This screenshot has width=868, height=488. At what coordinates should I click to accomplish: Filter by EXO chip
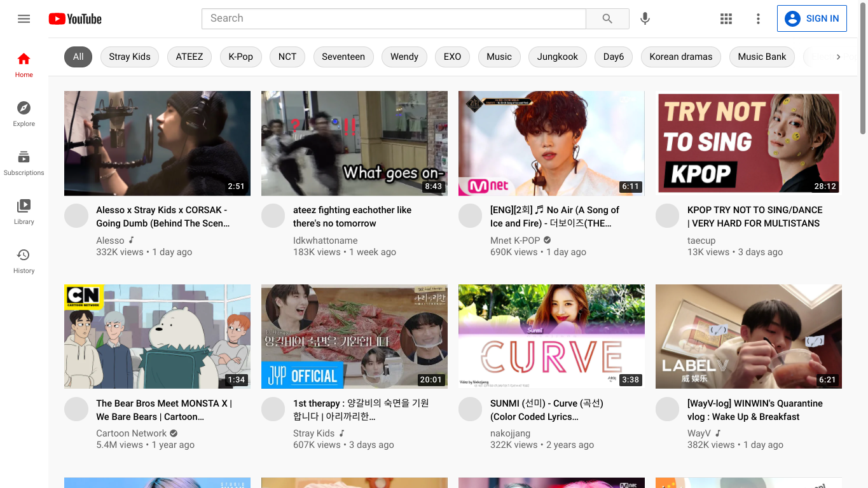453,57
